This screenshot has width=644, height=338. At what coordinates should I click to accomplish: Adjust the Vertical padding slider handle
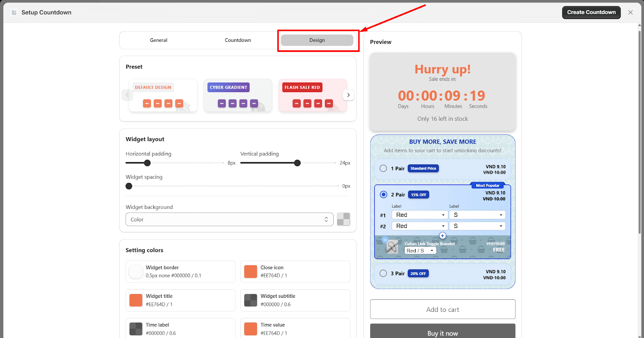click(x=297, y=163)
